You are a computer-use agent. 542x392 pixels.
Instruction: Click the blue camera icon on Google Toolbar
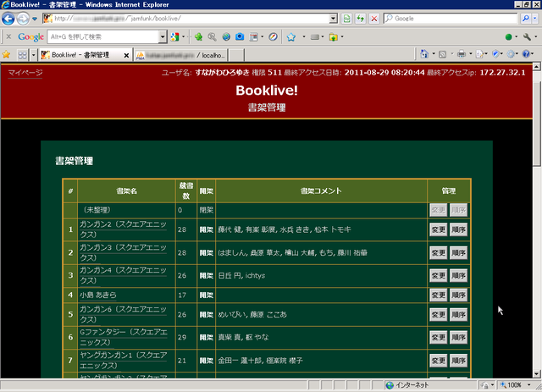click(x=240, y=36)
